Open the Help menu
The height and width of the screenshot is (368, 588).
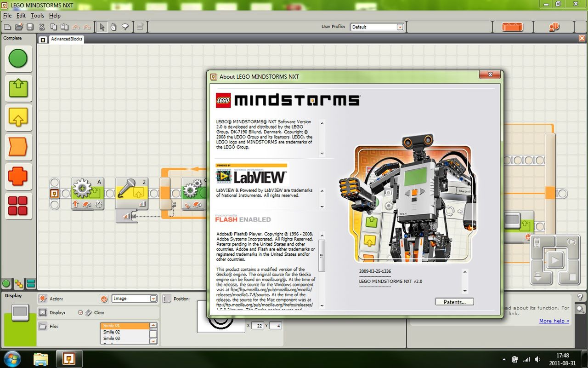click(55, 16)
